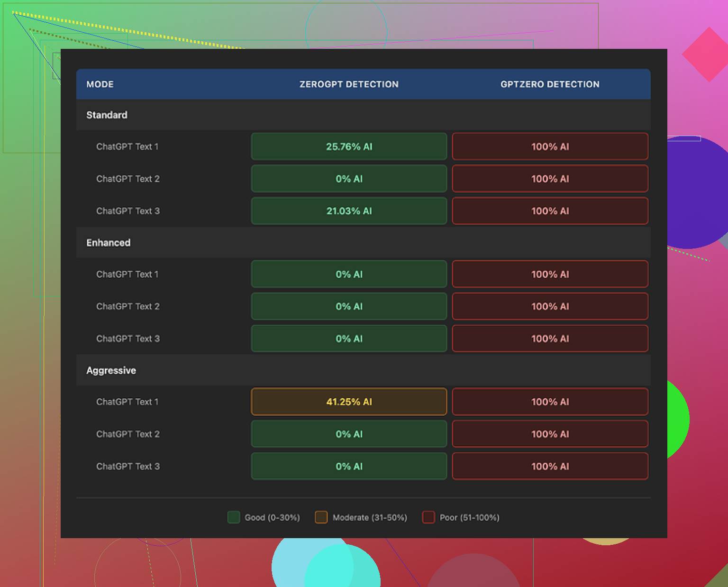Image resolution: width=728 pixels, height=587 pixels.
Task: Click ZeroGPT 0% AI cell for Enhanced Text 2
Action: 349,306
